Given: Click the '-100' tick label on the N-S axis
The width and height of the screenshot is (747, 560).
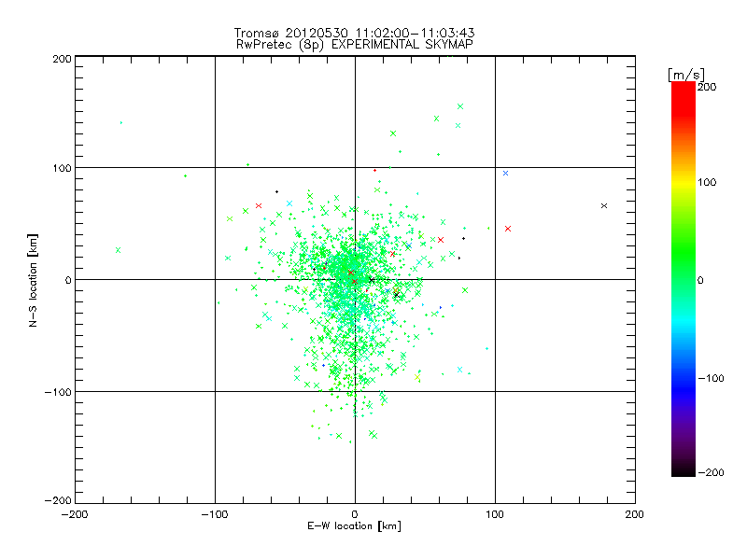Looking at the screenshot, I should click(58, 392).
